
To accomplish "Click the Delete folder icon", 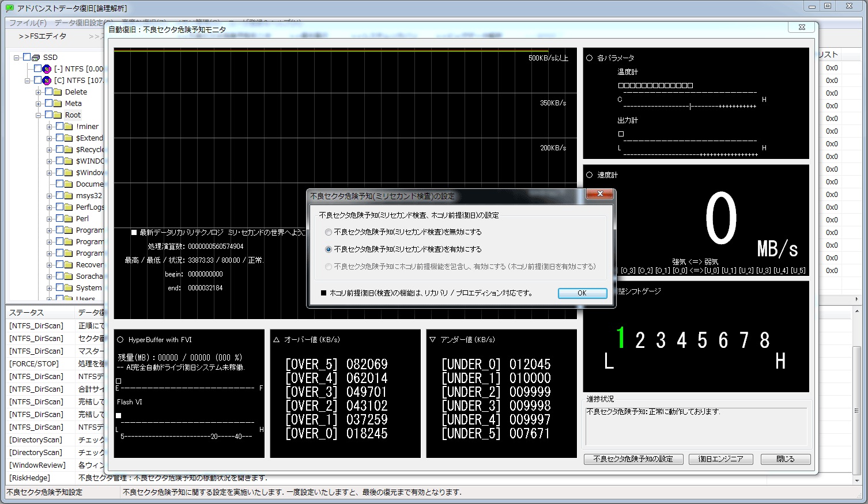I will pyautogui.click(x=58, y=92).
